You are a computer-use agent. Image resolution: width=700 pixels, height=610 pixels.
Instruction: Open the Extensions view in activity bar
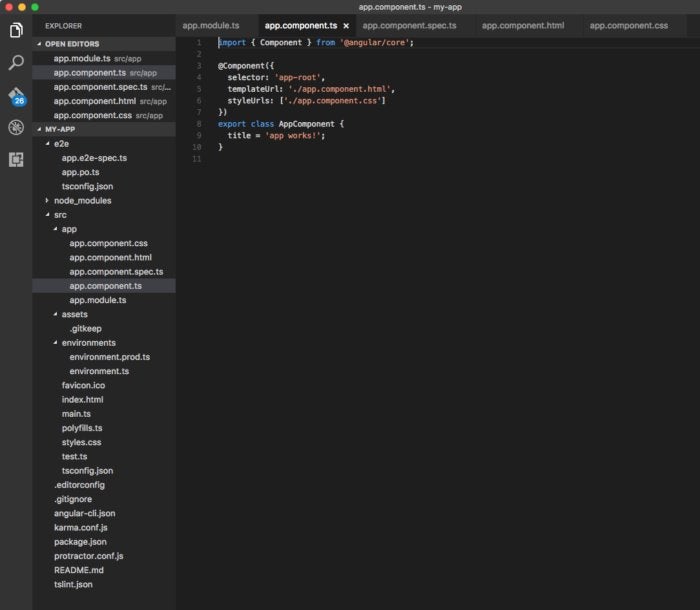pos(16,159)
